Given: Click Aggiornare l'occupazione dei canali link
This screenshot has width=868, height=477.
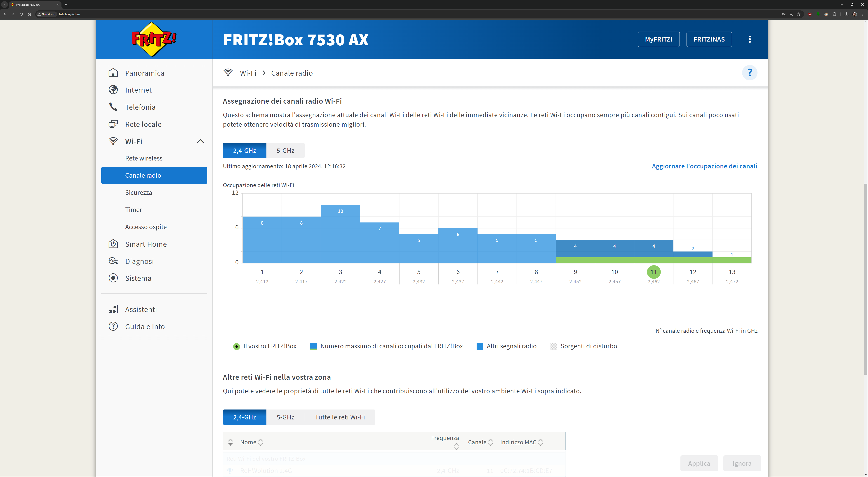Looking at the screenshot, I should pyautogui.click(x=704, y=166).
